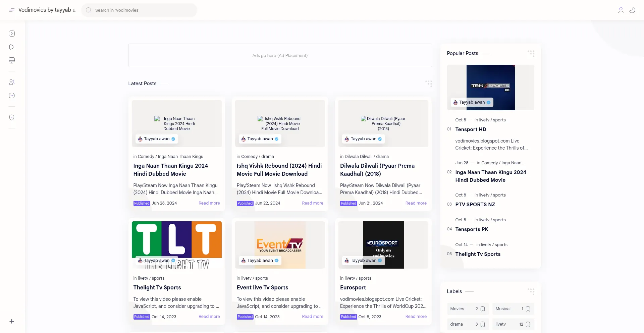Open Thelight Tv Sports TLT thumbnail

pyautogui.click(x=177, y=245)
